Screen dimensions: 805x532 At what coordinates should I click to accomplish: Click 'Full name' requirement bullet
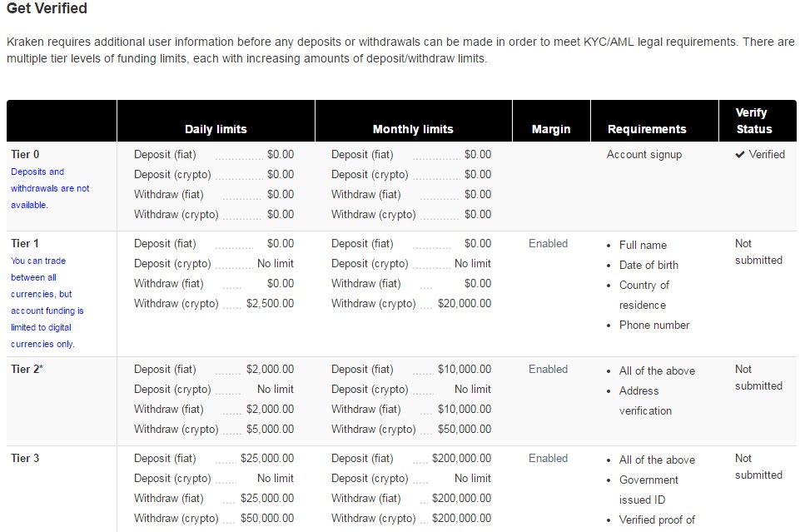coord(643,246)
